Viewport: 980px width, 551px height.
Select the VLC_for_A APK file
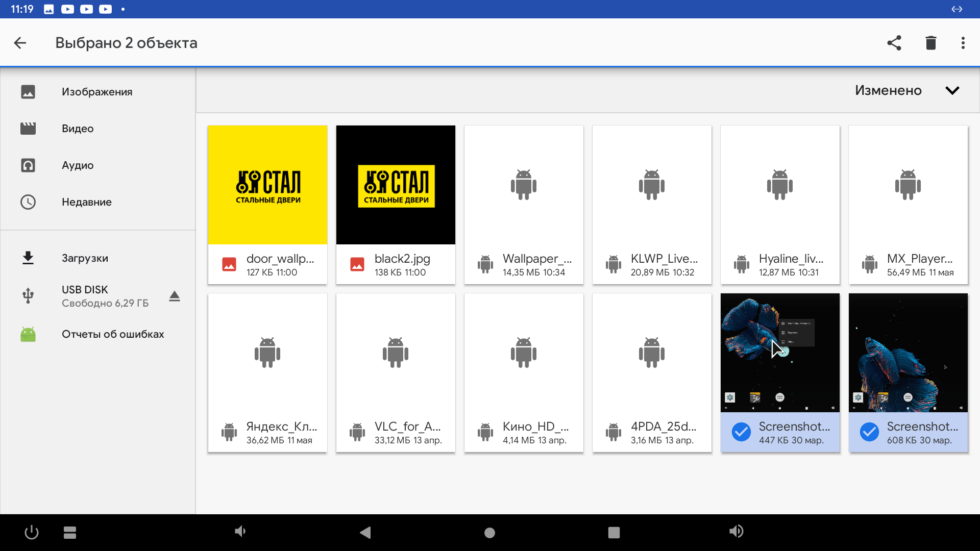(x=396, y=372)
